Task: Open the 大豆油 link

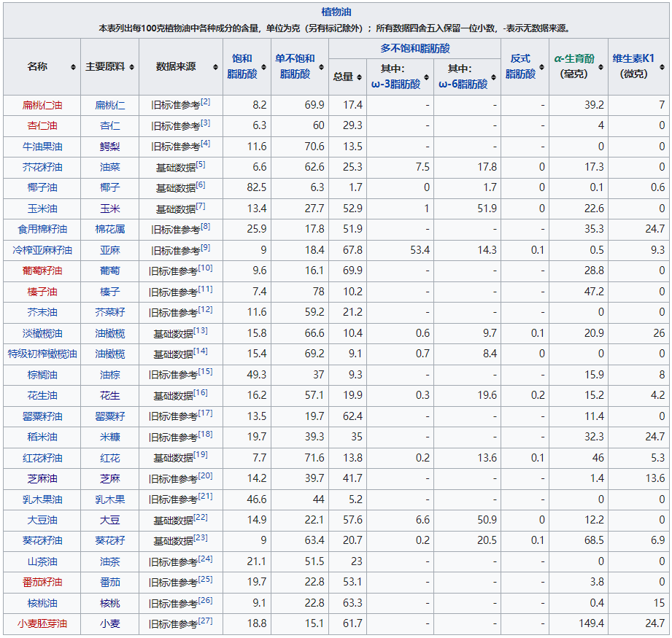Action: (x=42, y=520)
